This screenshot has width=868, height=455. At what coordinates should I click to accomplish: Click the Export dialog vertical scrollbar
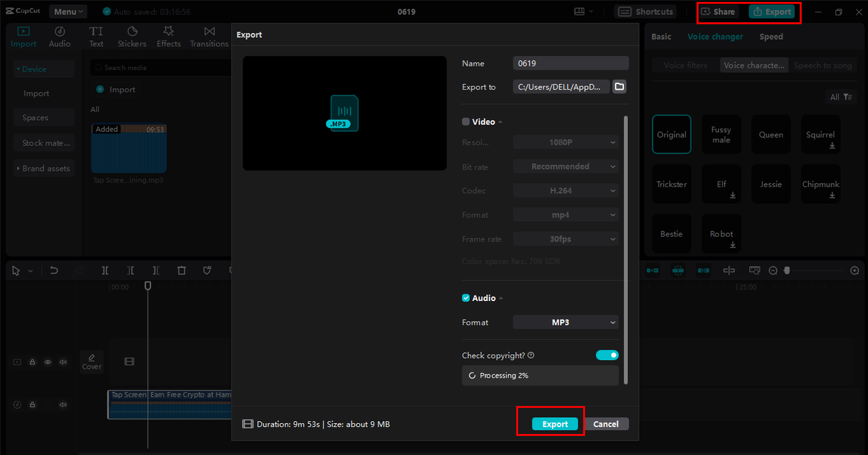[x=626, y=250]
